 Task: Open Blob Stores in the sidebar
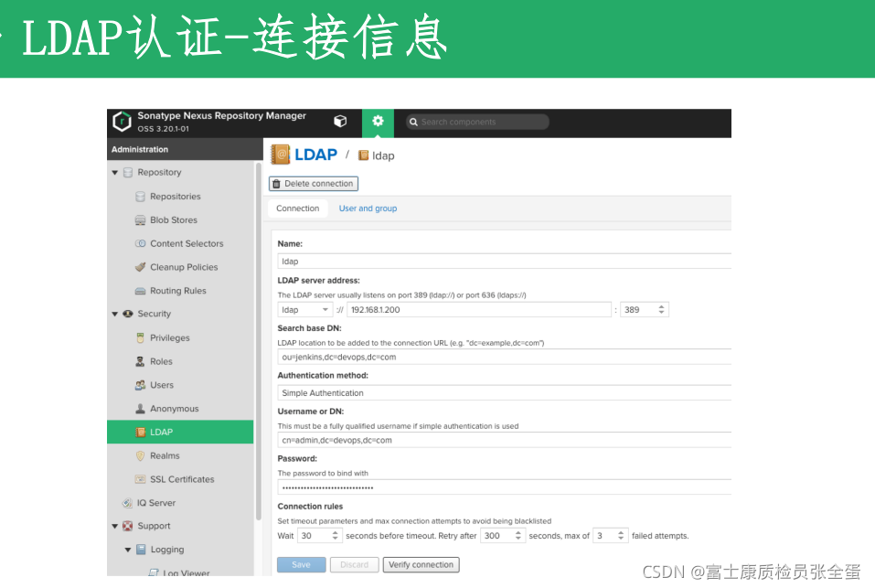point(174,219)
